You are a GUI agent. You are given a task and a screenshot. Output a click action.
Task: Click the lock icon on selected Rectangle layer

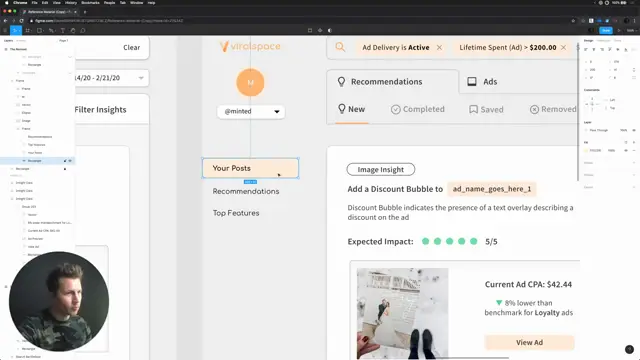(65, 161)
